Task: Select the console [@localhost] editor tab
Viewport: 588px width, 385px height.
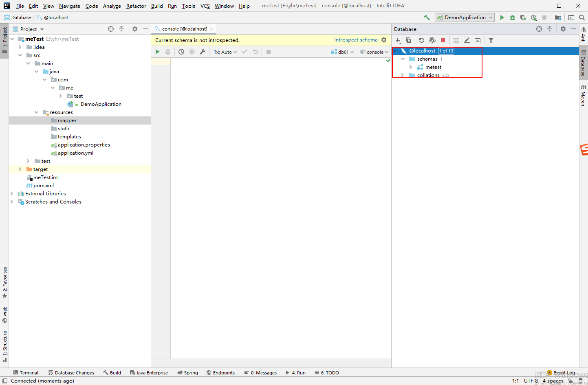Action: [x=184, y=29]
